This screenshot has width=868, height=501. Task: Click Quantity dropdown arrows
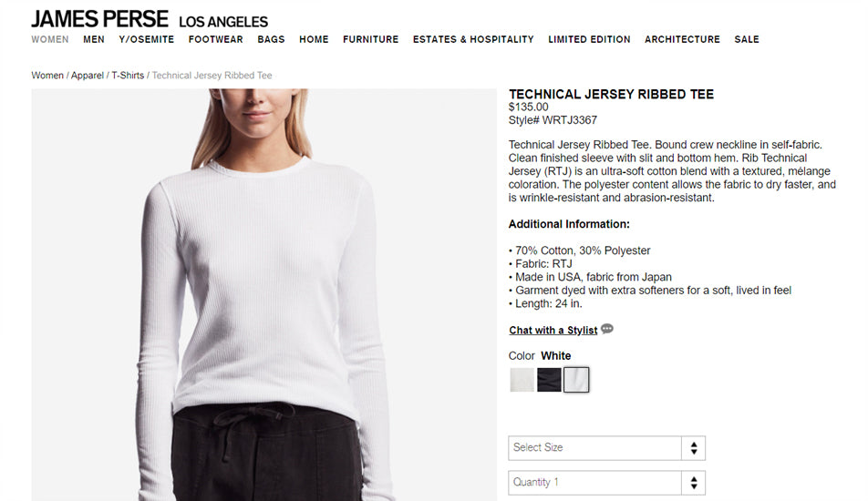click(x=694, y=483)
